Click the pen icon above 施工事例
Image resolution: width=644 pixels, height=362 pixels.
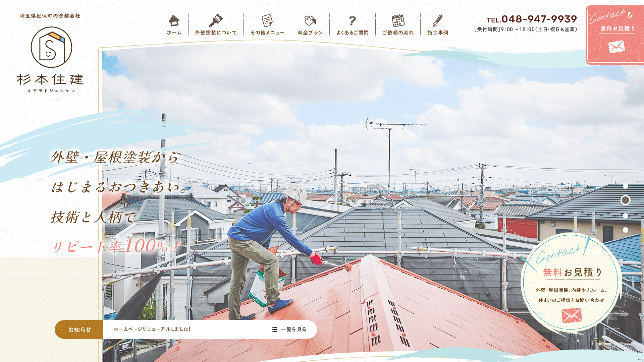(438, 20)
